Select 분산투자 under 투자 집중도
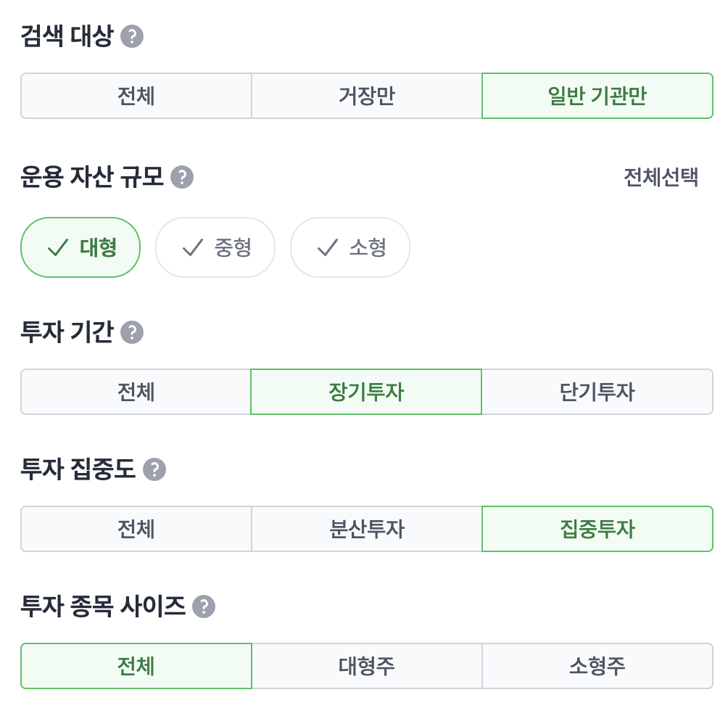 (366, 529)
